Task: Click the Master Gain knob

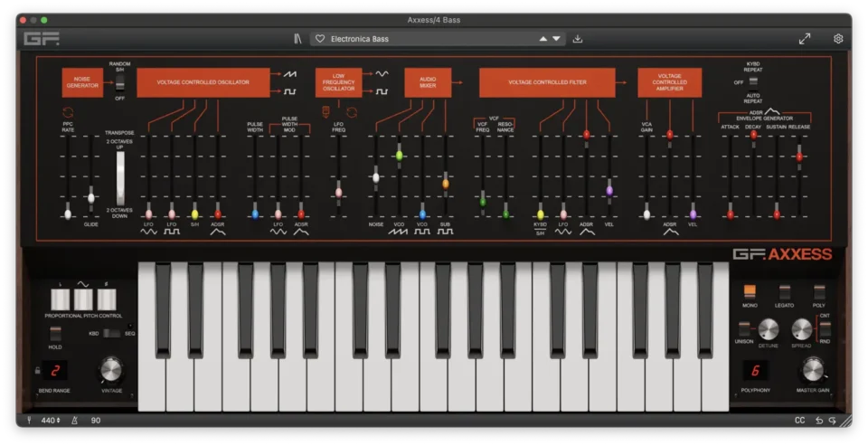Action: 812,368
